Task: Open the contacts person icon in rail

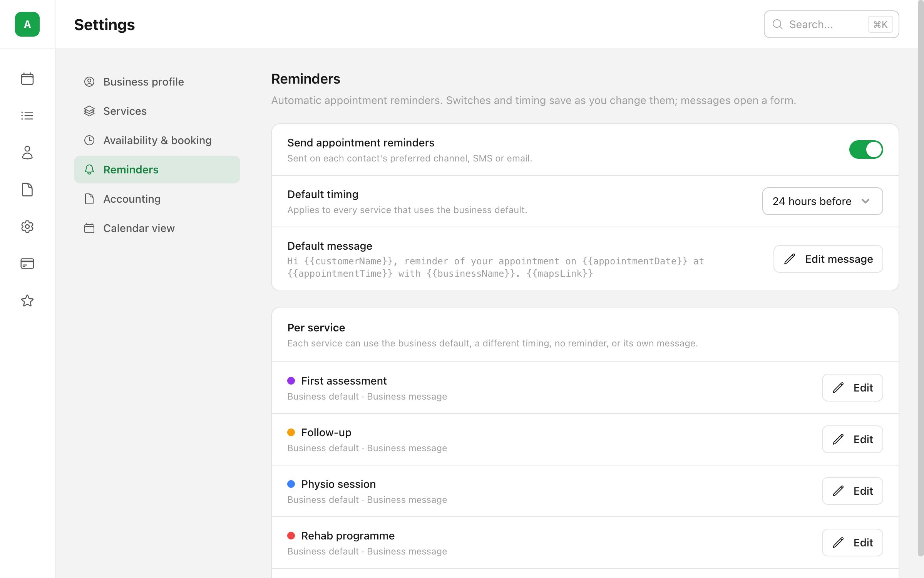Action: (x=27, y=153)
